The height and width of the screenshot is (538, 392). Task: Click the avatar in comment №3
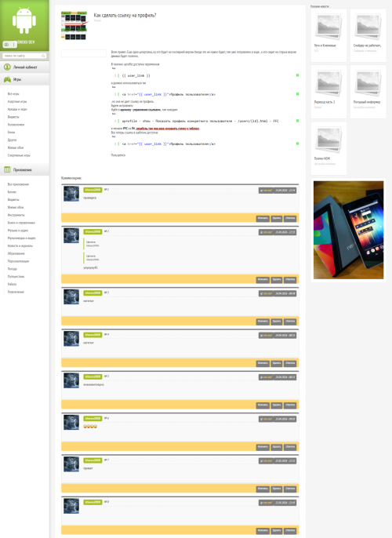coord(71,296)
